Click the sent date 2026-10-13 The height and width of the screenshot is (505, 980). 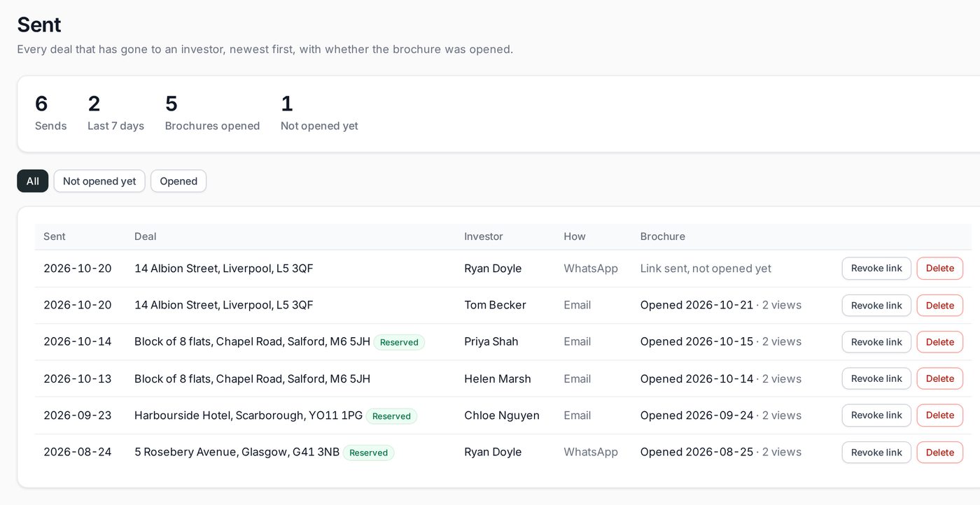coord(78,378)
